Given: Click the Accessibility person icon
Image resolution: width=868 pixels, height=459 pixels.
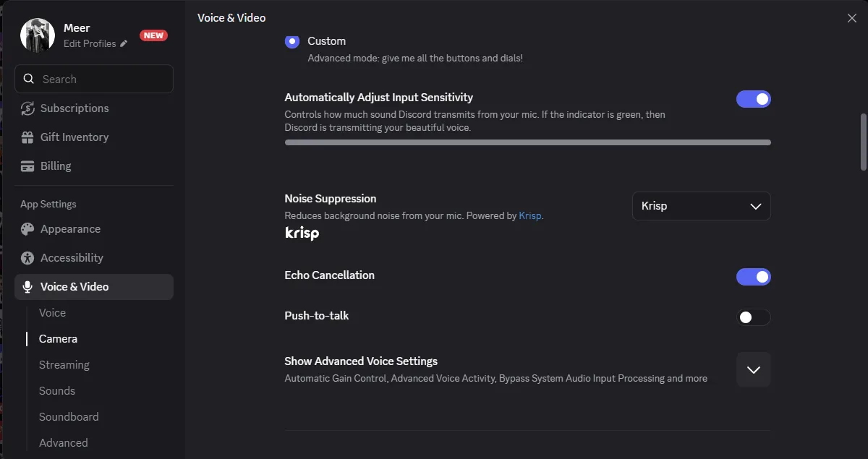Looking at the screenshot, I should (27, 258).
